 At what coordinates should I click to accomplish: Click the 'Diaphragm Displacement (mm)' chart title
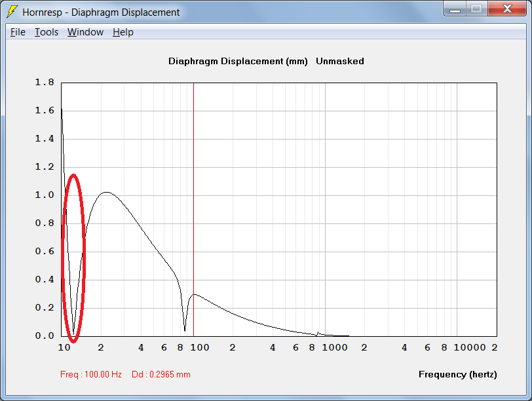[x=238, y=61]
